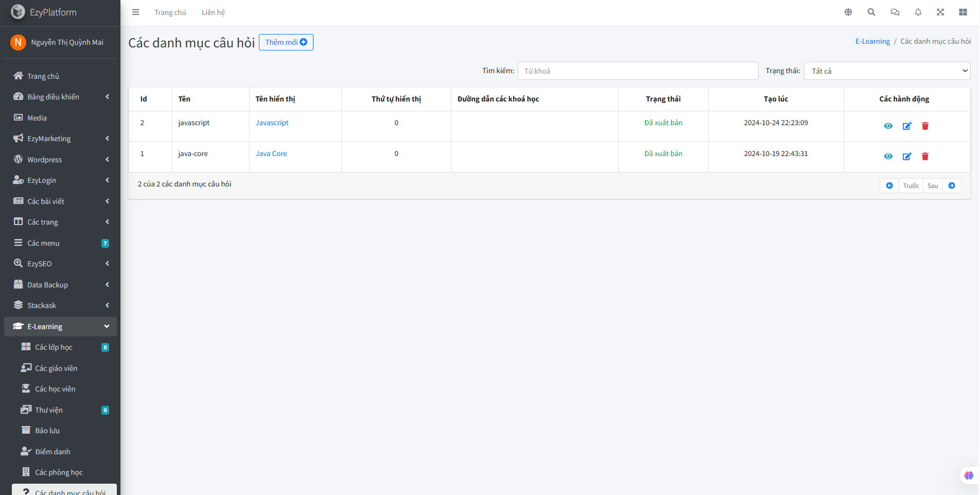This screenshot has width=980, height=495.
Task: Go to next page arrow icon
Action: click(952, 186)
